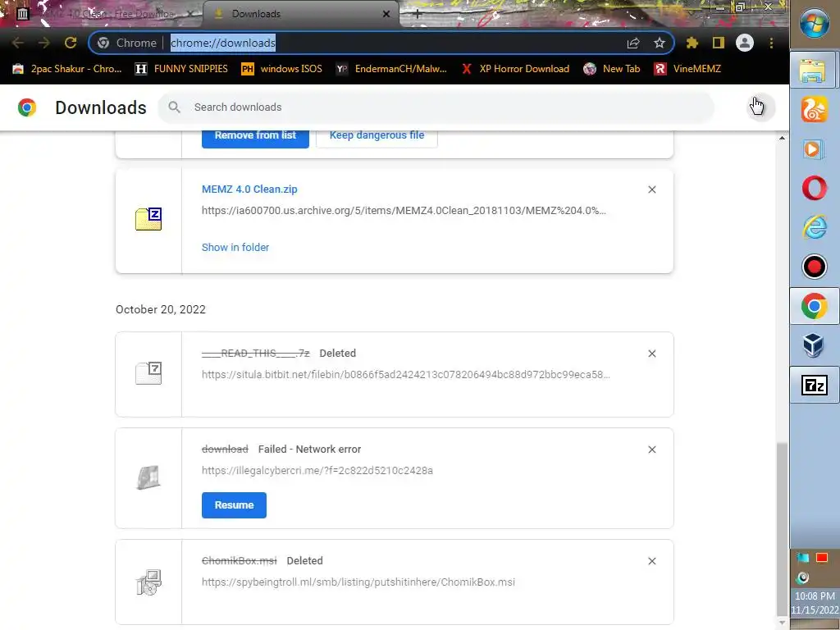Remove MEMZ 4.0 Clean.zip from the list

pyautogui.click(x=652, y=189)
